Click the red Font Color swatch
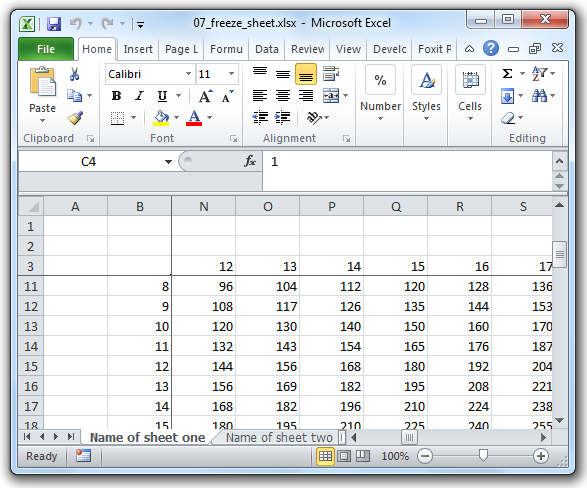587x488 pixels. point(194,118)
